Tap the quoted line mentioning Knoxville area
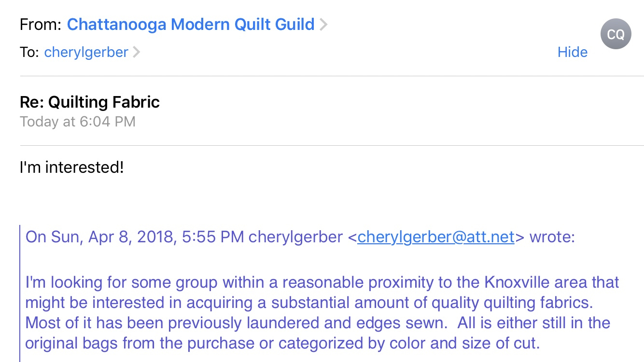 [x=322, y=282]
